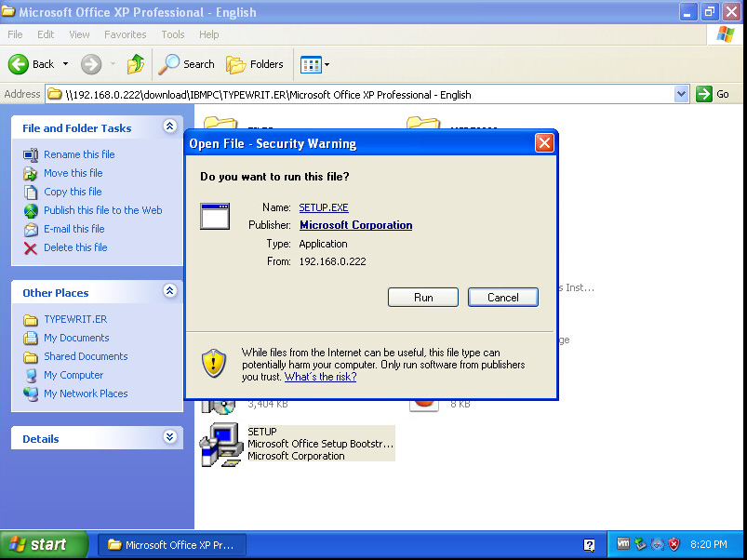
Task: Go up one folder level icon
Action: (135, 64)
